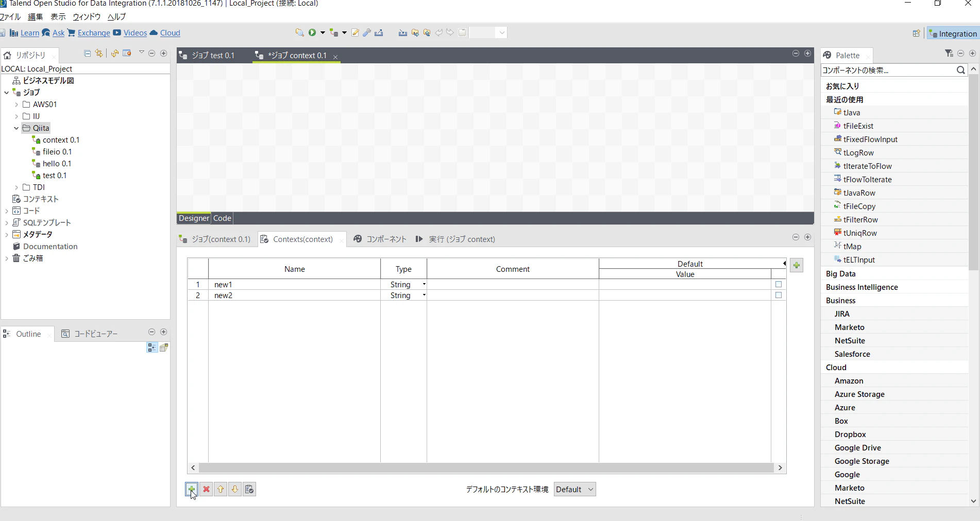Click Link with Editor icon in repository

tap(99, 53)
